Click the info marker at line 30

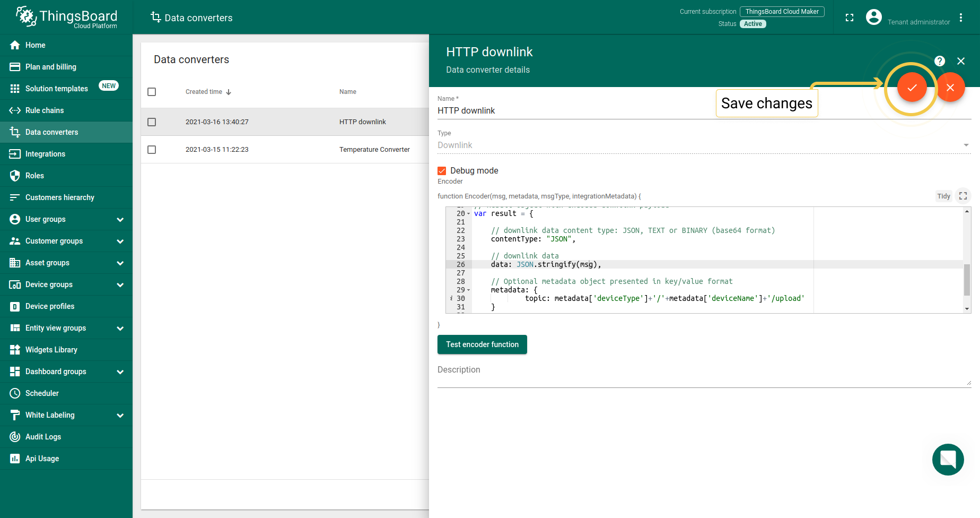click(451, 298)
